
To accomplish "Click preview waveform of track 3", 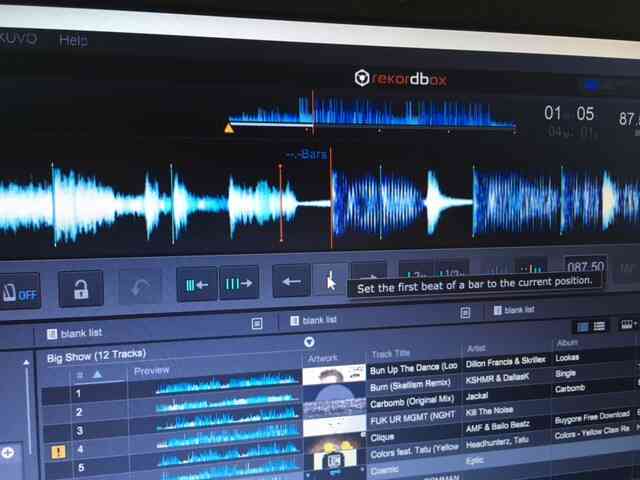I will 229,421.
